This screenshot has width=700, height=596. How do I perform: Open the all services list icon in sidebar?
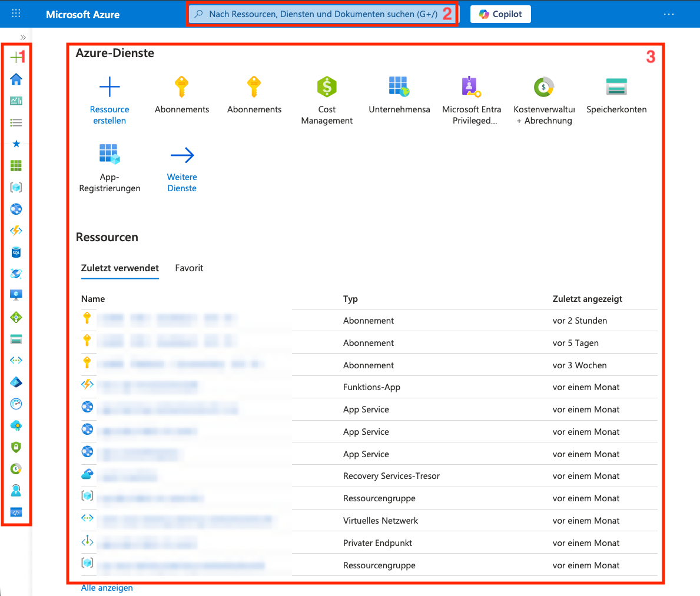click(x=16, y=123)
